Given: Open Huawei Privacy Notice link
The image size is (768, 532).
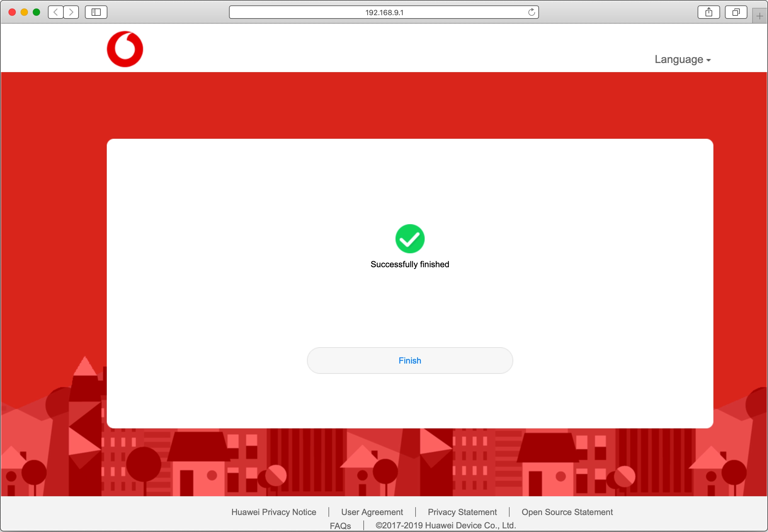Looking at the screenshot, I should pyautogui.click(x=274, y=512).
